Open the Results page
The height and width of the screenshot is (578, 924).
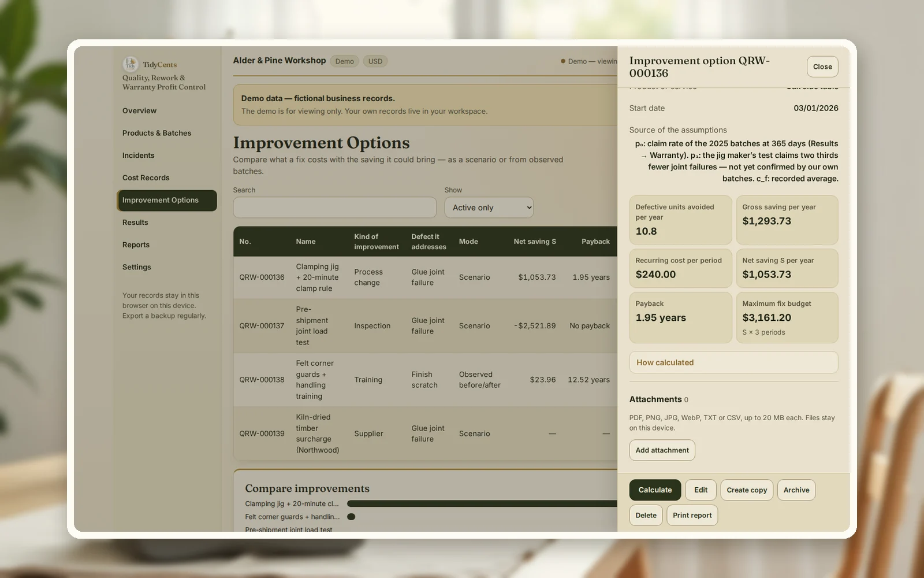(x=135, y=223)
